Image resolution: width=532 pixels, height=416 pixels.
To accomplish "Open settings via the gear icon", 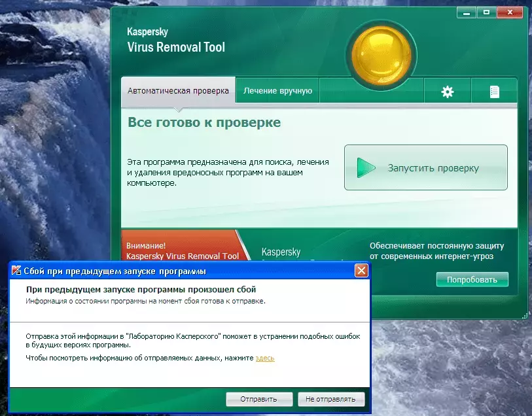I will 447,92.
